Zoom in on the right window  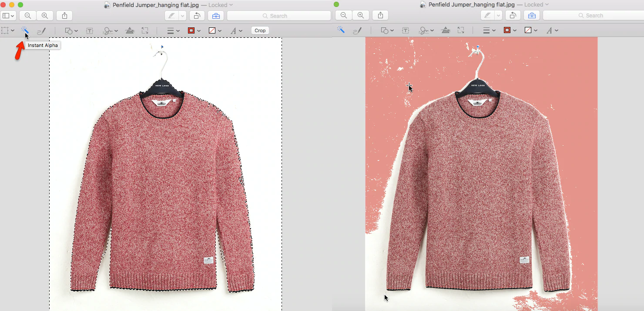point(361,15)
